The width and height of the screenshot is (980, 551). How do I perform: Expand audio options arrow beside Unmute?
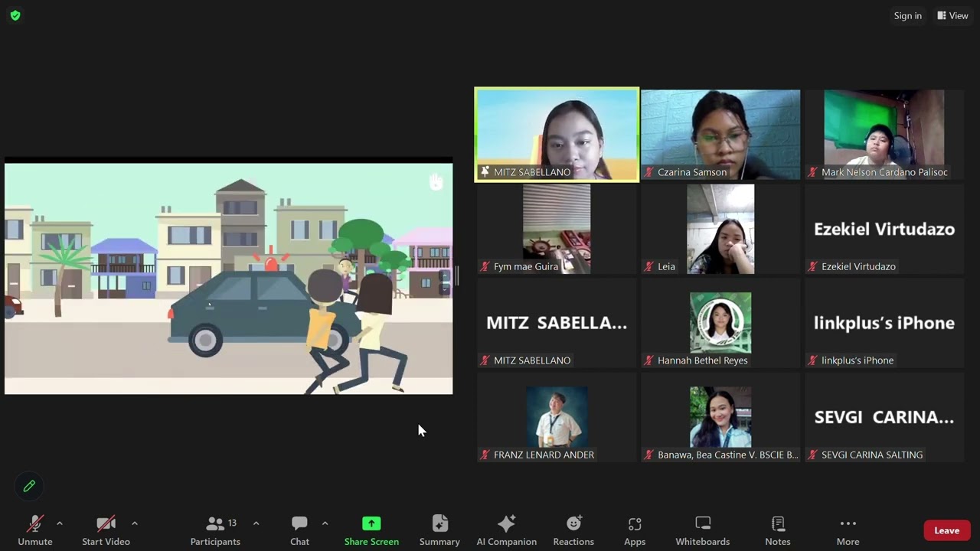point(60,523)
